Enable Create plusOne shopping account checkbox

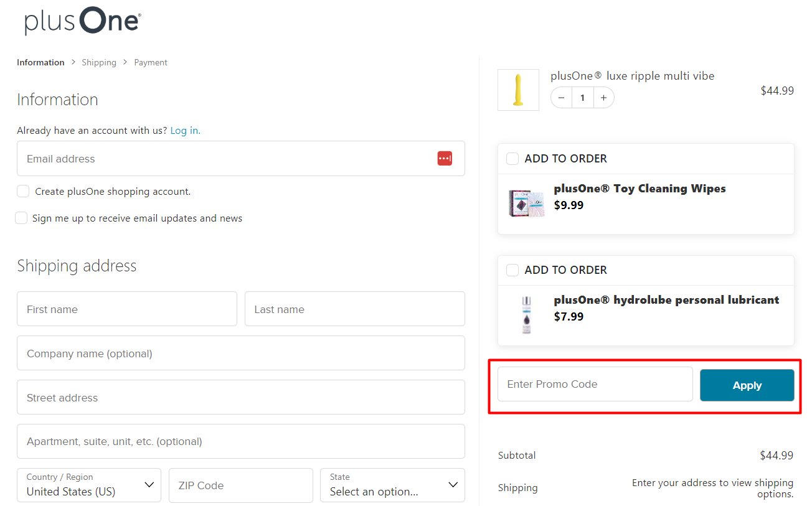point(23,191)
